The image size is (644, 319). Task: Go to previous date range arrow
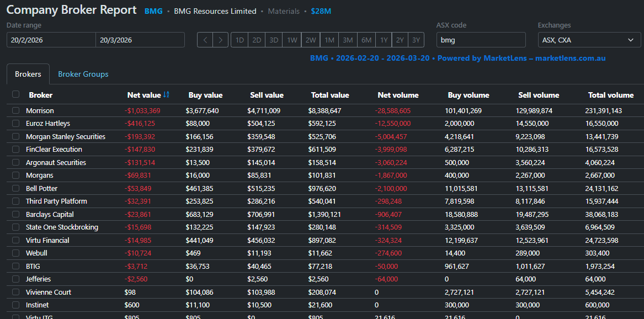pos(205,40)
